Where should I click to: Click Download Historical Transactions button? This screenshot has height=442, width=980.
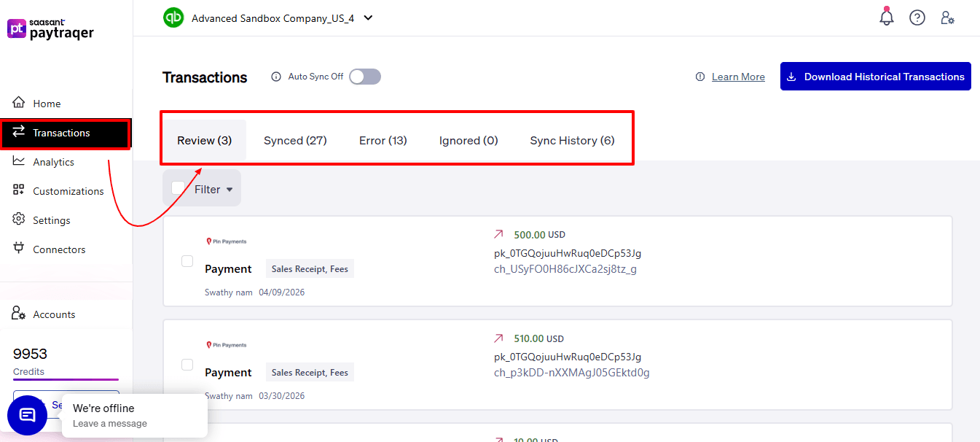[875, 76]
